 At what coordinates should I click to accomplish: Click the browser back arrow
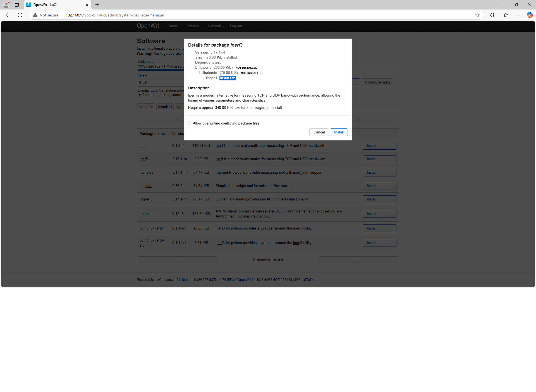click(x=8, y=15)
